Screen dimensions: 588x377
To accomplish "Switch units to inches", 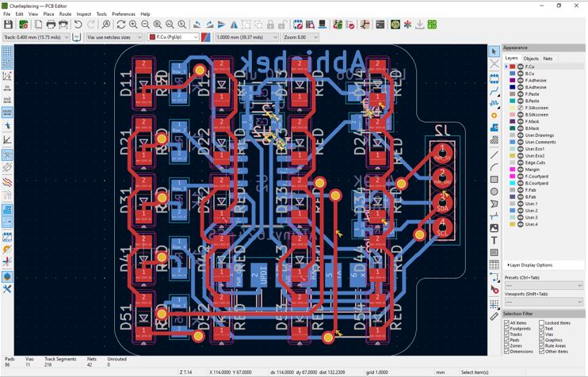I will click(7, 88).
